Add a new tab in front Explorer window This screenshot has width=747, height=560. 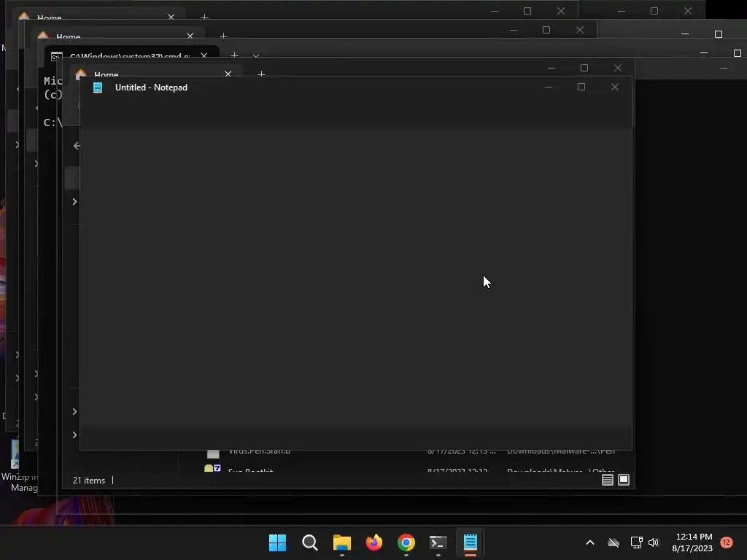tap(261, 74)
